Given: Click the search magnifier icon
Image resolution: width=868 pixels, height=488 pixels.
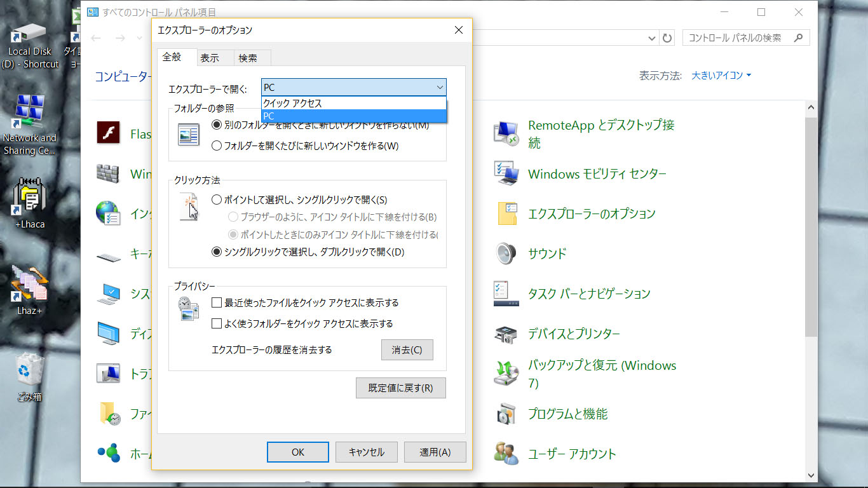Looking at the screenshot, I should [799, 38].
